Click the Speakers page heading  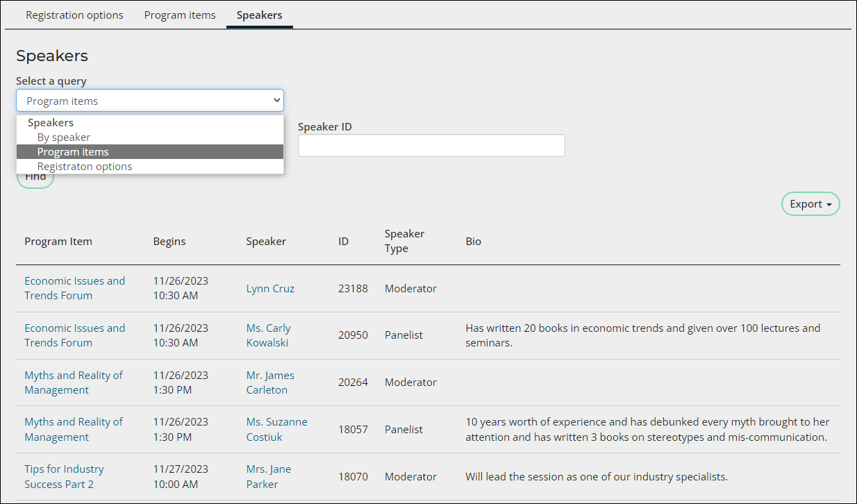click(x=52, y=56)
